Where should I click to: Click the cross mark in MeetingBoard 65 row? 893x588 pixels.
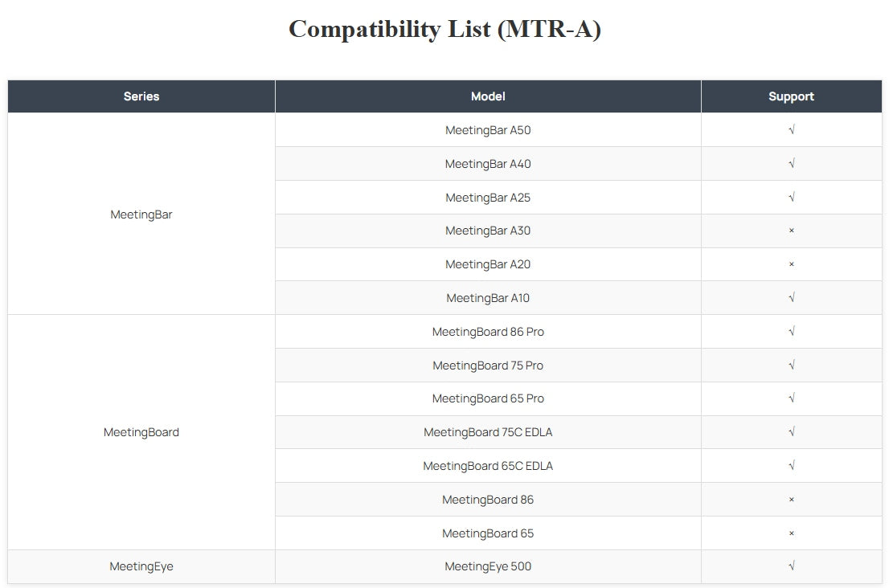coord(792,533)
